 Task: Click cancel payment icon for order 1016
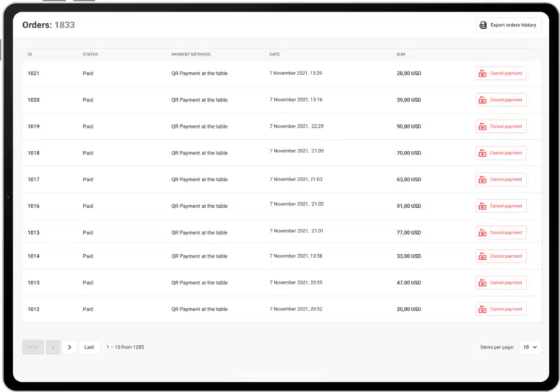[x=483, y=206]
